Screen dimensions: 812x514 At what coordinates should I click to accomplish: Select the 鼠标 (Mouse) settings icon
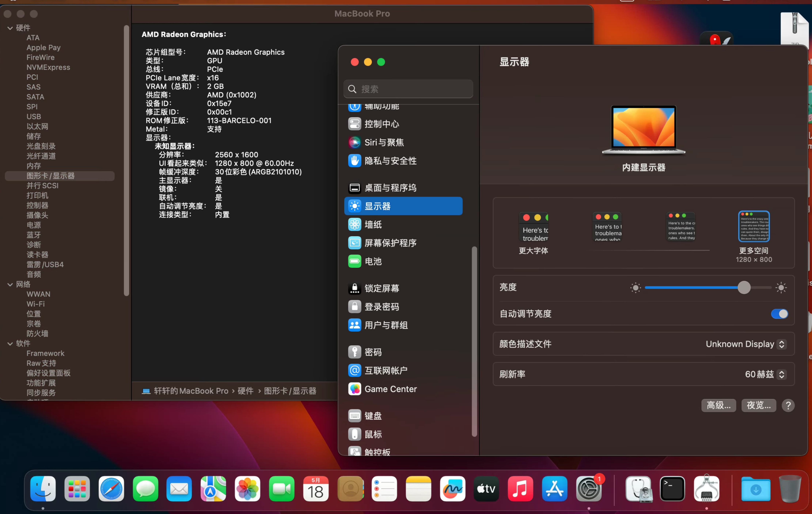point(355,434)
